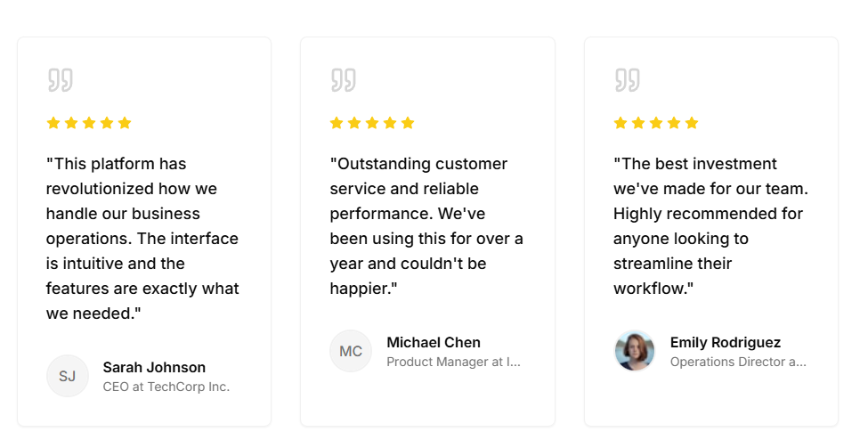Click the truncated "Operations Director" subtitle
The image size is (868, 440).
pyautogui.click(x=738, y=362)
